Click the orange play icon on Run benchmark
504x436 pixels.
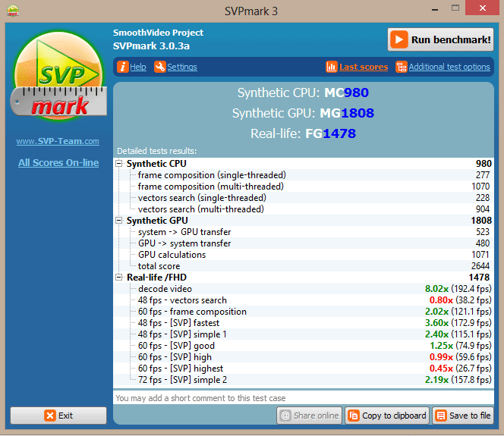coord(399,39)
